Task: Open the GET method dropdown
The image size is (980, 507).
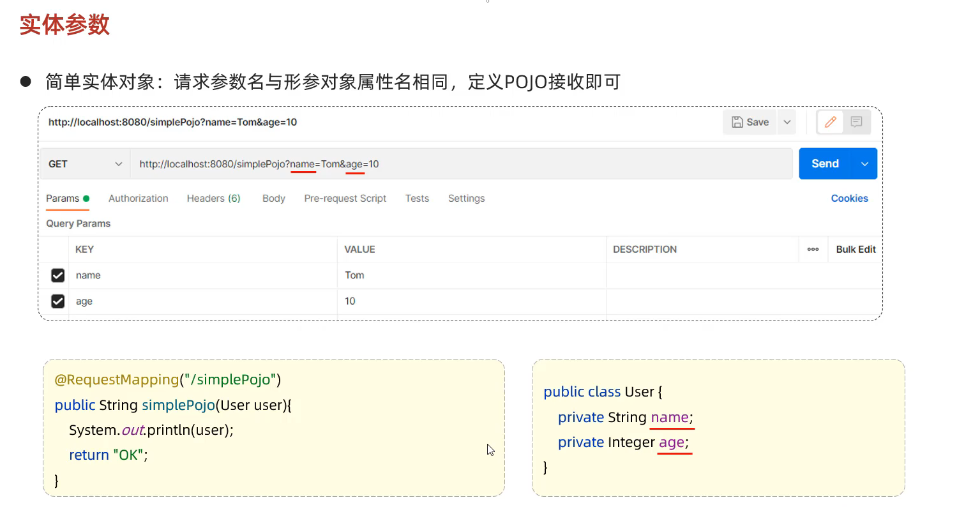Action: point(85,164)
